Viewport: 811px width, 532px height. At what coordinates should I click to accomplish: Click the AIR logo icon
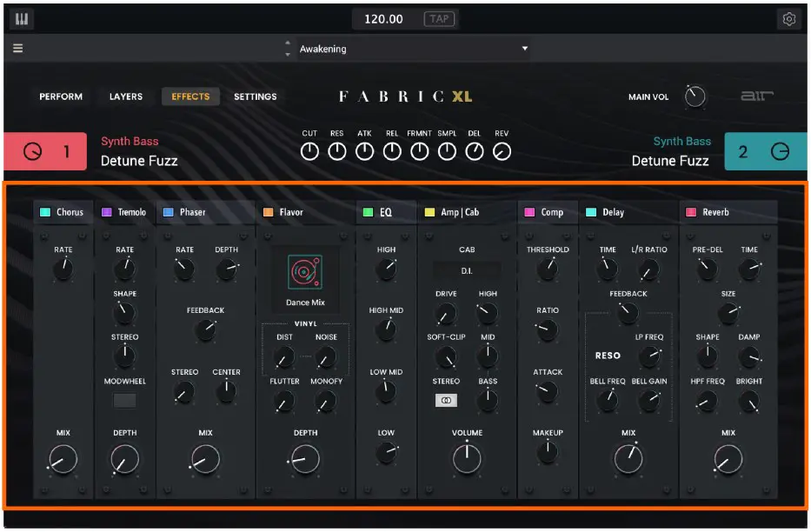point(756,96)
